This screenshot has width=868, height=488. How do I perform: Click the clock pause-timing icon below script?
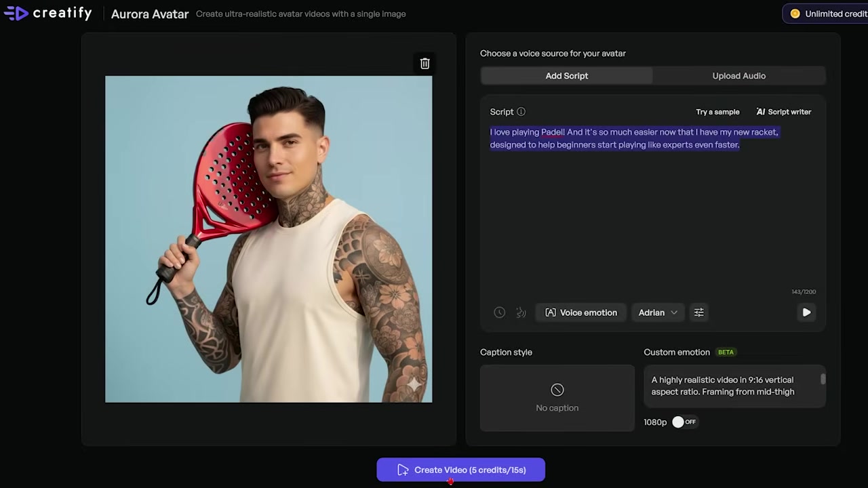pos(499,312)
